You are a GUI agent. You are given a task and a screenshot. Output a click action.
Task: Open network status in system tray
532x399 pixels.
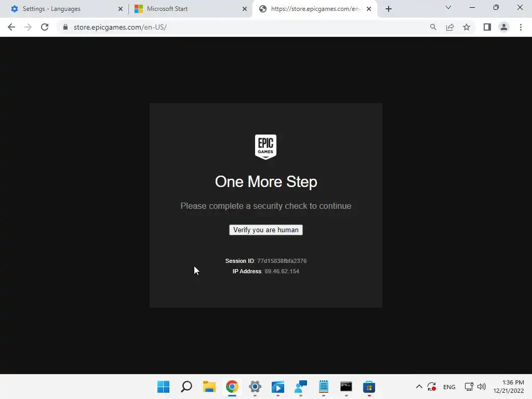pos(469,387)
